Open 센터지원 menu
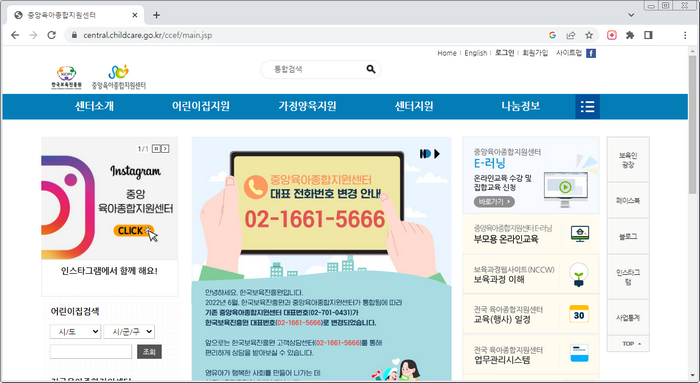 414,106
